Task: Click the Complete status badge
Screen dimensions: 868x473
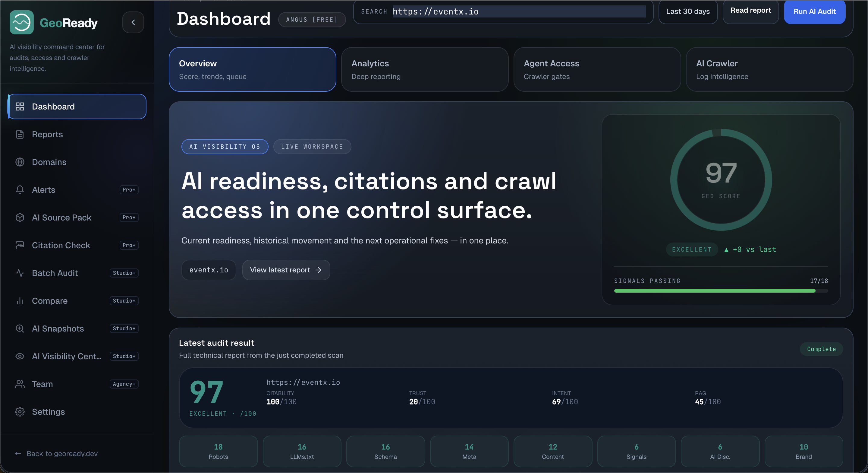Action: [821, 349]
